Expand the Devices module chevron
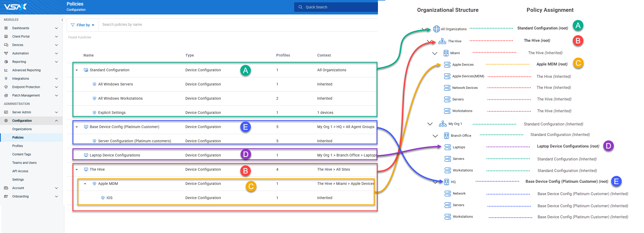The image size is (644, 233). click(x=56, y=45)
